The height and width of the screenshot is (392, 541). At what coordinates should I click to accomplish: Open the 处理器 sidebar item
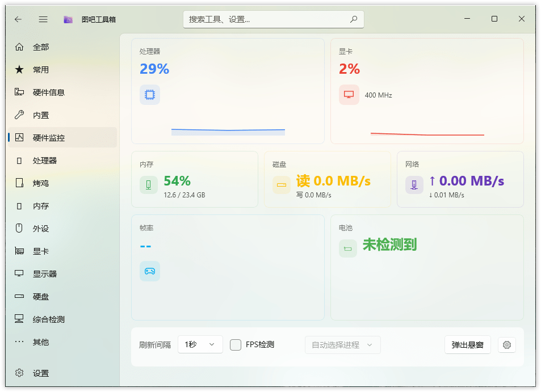point(62,161)
